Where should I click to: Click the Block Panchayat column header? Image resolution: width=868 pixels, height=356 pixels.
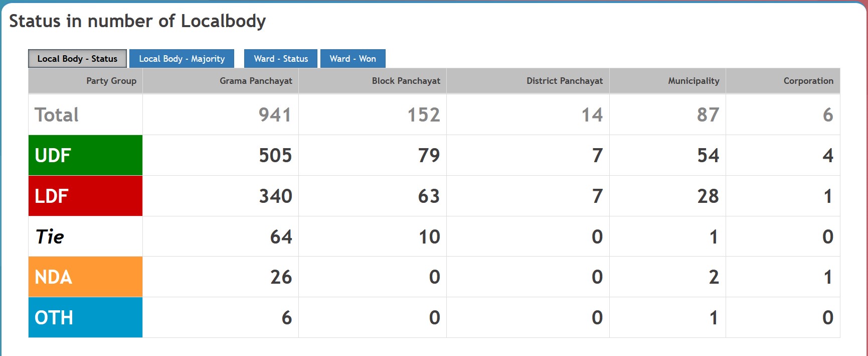point(406,81)
